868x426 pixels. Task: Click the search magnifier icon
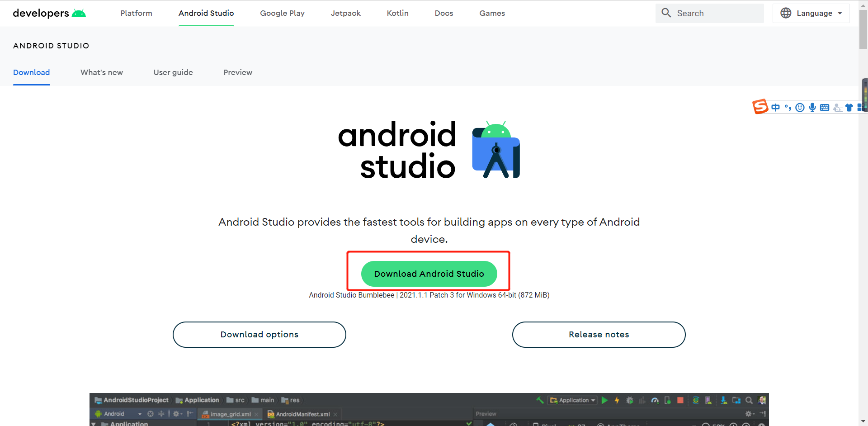click(666, 13)
